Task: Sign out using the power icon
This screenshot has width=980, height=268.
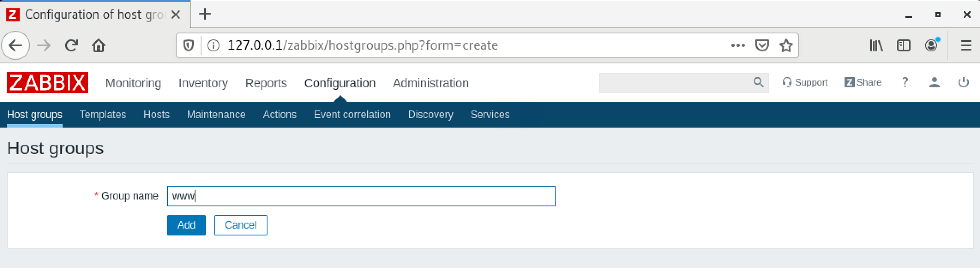Action: (964, 82)
